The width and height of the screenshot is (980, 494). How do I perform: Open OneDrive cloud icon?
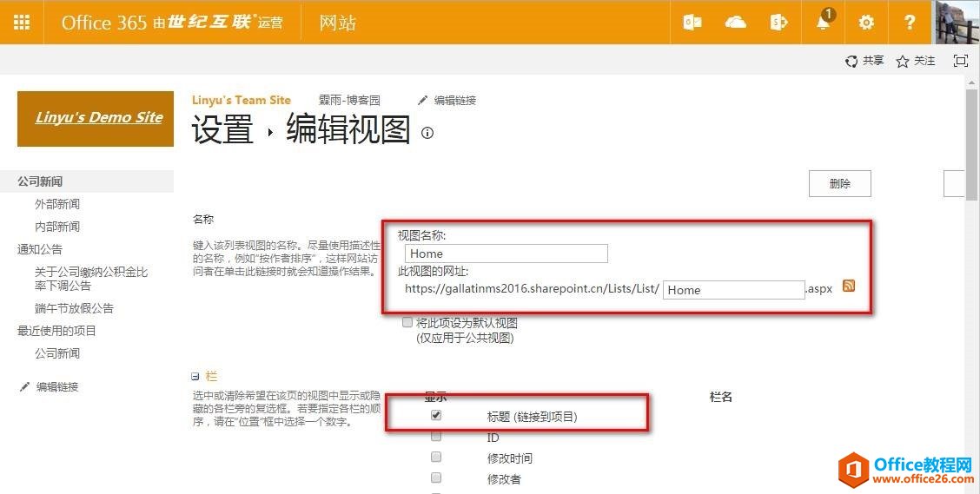tap(736, 23)
